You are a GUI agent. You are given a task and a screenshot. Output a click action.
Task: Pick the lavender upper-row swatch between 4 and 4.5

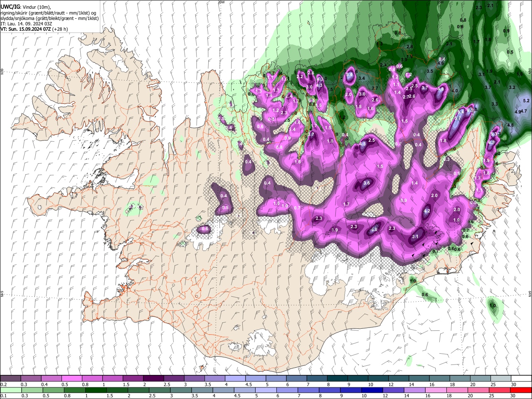tap(235, 378)
